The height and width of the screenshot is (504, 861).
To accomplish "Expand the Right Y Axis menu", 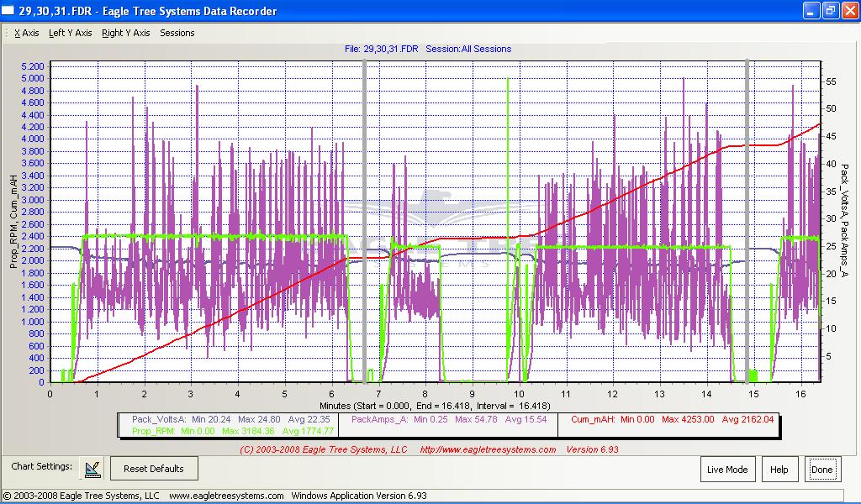I will tap(125, 33).
